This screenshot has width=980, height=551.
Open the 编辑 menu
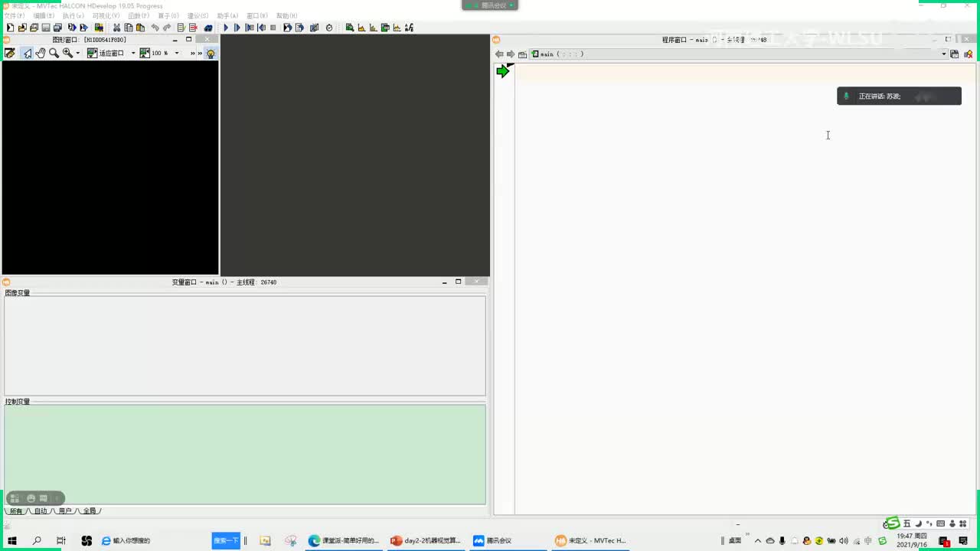44,15
